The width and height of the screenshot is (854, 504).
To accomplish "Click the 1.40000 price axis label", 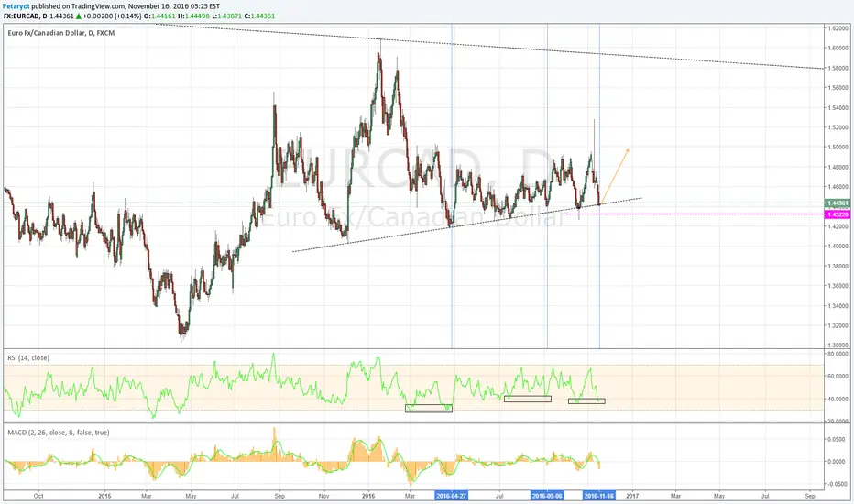I will 838,247.
